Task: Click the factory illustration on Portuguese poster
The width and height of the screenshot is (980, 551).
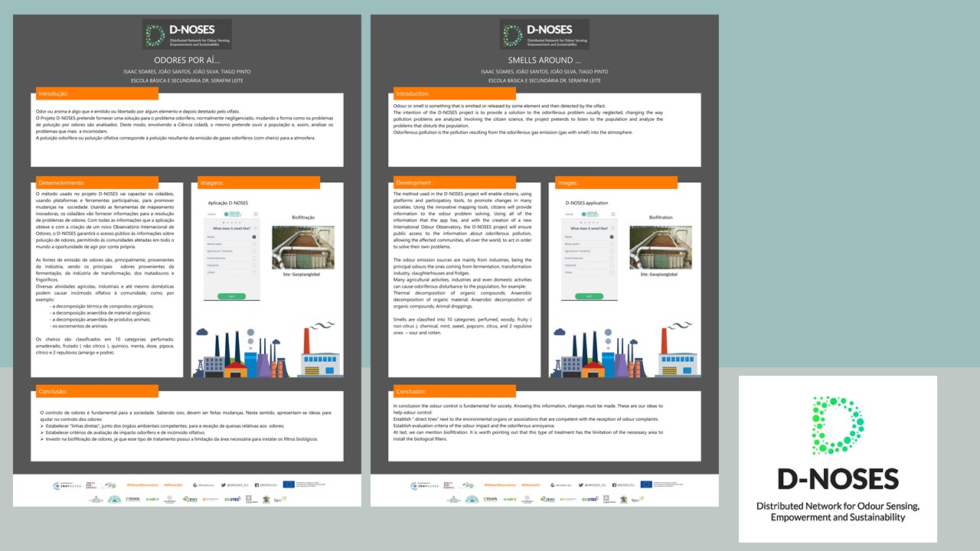Action: 273,353
